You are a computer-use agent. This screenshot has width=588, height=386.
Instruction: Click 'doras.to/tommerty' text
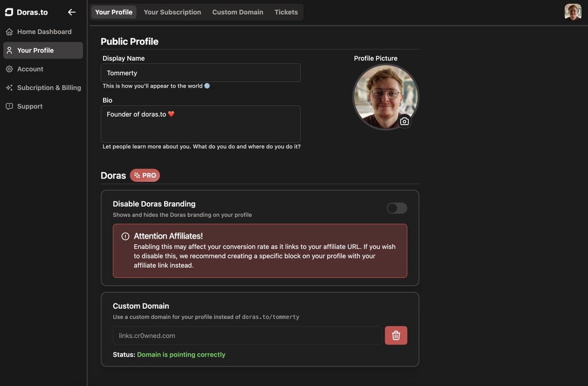270,317
